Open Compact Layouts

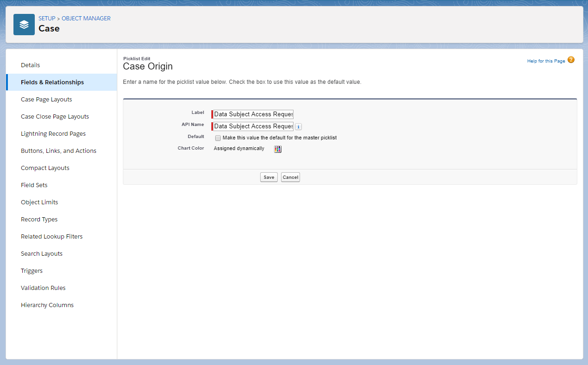[45, 168]
